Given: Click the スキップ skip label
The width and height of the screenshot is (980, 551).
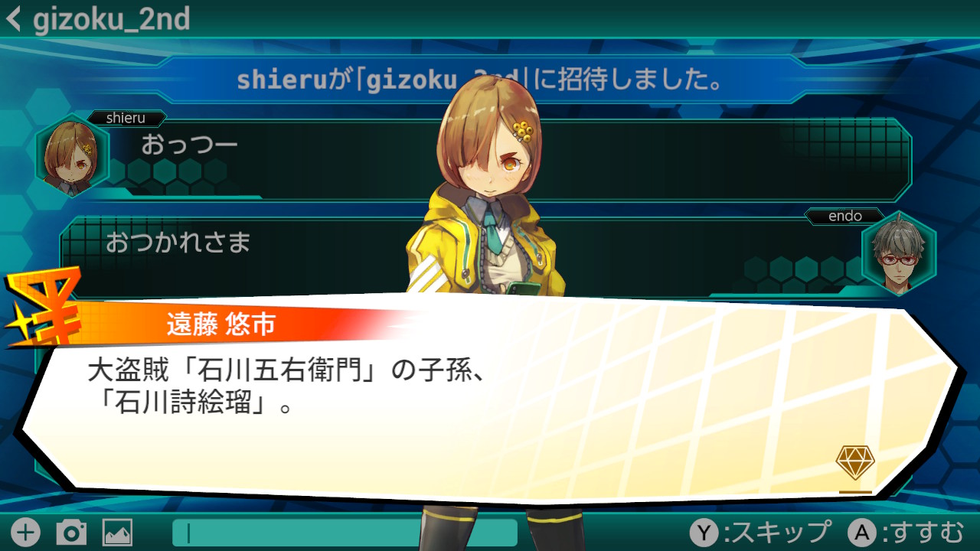Looking at the screenshot, I should [x=782, y=532].
